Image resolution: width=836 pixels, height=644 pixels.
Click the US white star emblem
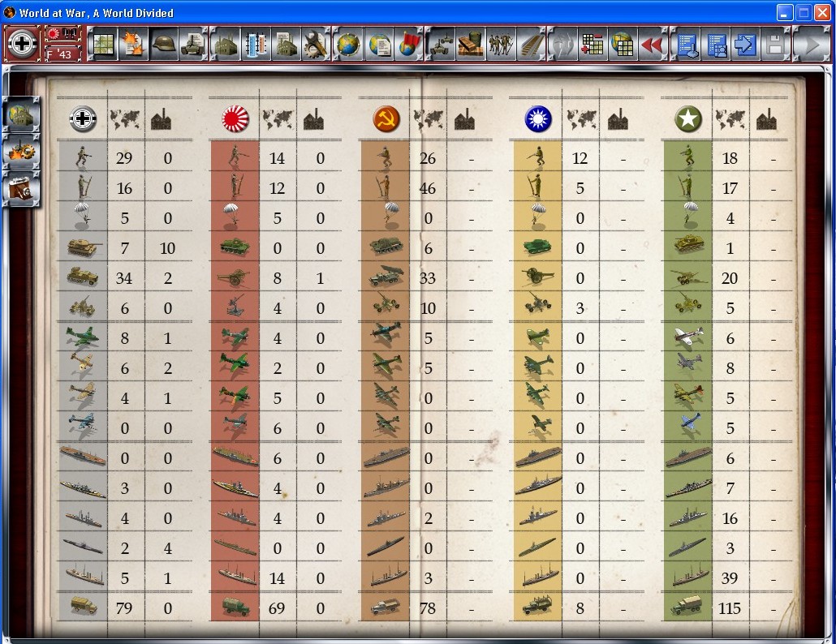(x=688, y=120)
